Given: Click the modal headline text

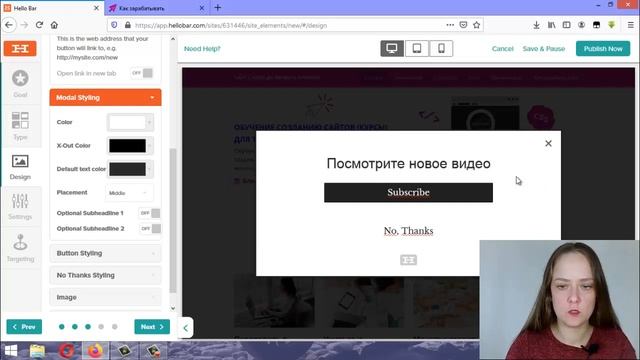Looking at the screenshot, I should (408, 164).
